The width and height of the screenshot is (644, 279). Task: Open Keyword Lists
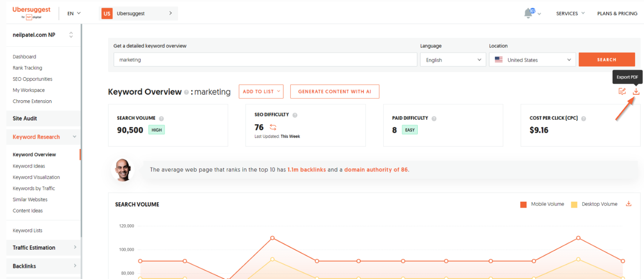[x=27, y=231]
